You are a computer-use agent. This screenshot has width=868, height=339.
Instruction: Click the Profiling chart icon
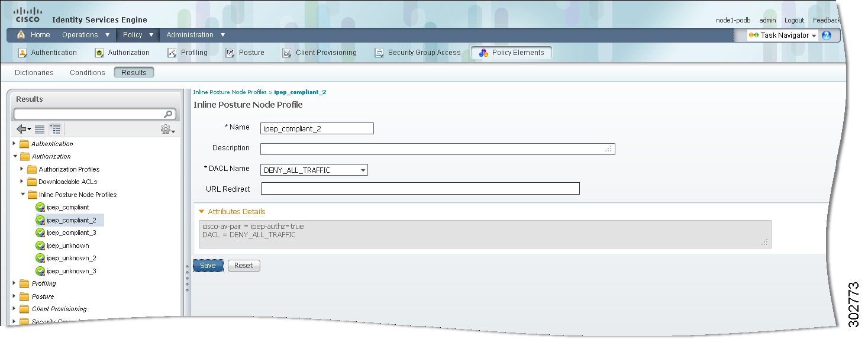click(172, 53)
